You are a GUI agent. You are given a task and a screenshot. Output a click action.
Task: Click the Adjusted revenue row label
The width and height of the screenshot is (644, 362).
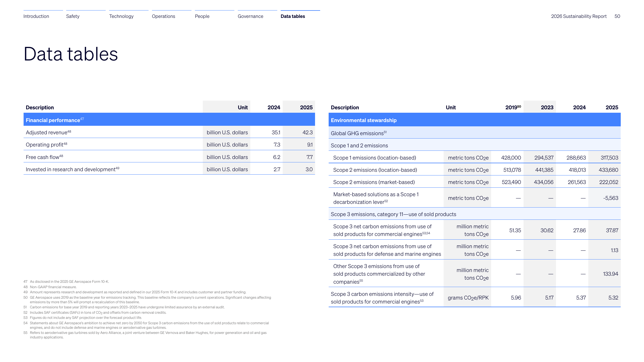[x=48, y=132]
